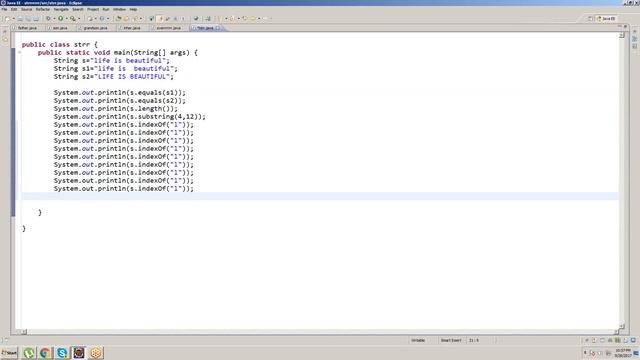Toggle Mark Occurrences highlighted toolbar button

(160, 18)
